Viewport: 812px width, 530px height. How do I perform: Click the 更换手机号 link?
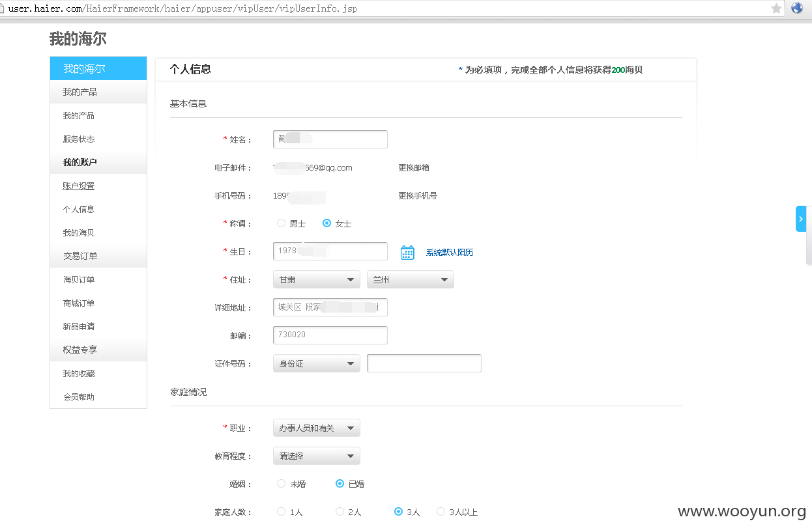pos(418,195)
